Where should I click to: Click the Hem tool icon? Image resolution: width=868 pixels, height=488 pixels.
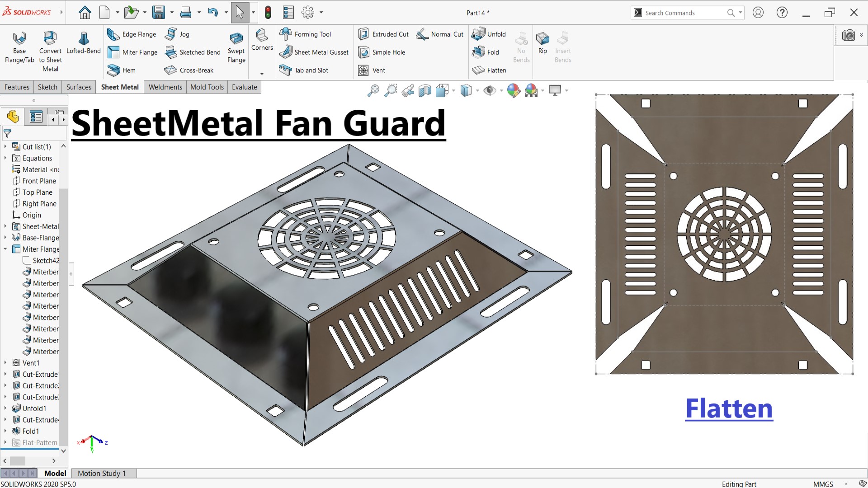pos(113,70)
